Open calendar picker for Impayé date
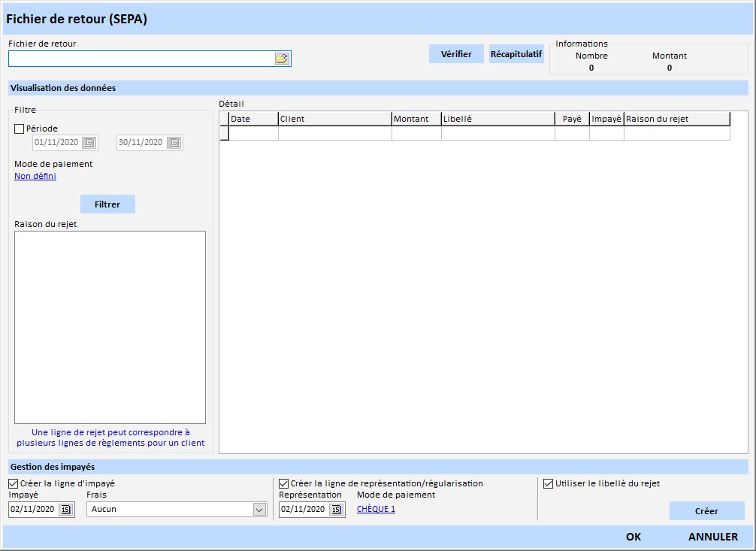The height and width of the screenshot is (551, 756). 65,510
